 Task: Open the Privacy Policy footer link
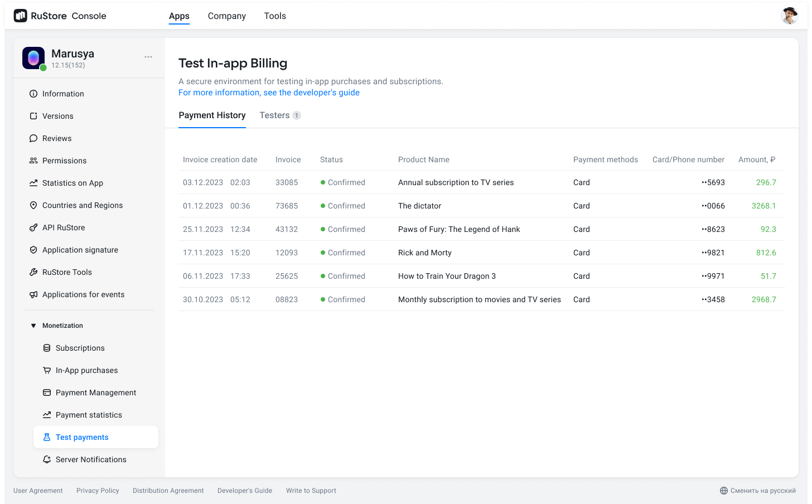(98, 491)
